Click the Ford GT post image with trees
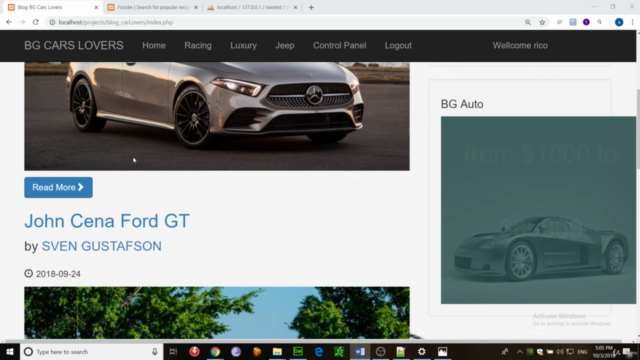 (x=217, y=313)
